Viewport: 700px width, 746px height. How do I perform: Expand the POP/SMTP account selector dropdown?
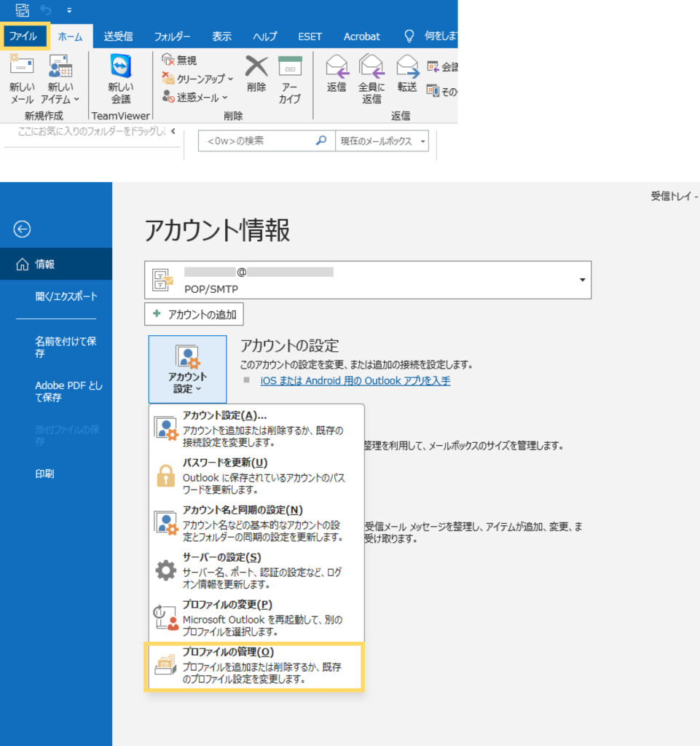click(581, 280)
